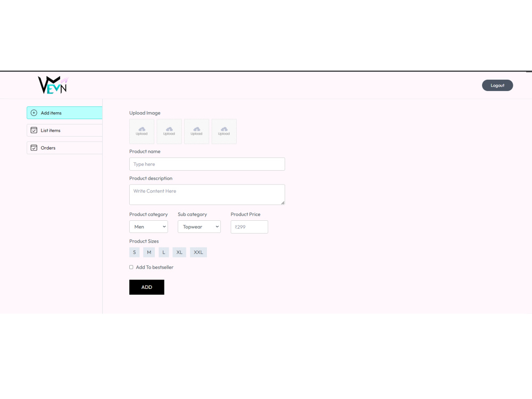
Task: Toggle size L
Action: point(163,252)
